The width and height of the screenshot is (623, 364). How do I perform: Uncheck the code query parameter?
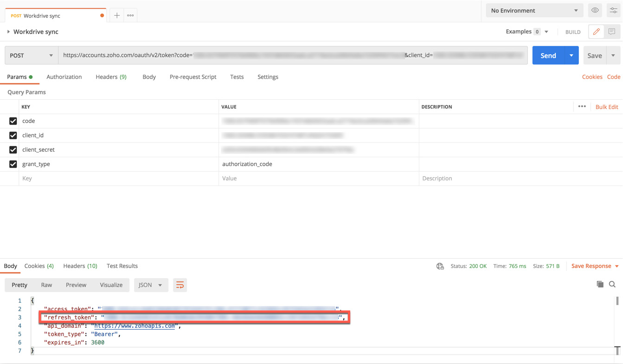[13, 121]
